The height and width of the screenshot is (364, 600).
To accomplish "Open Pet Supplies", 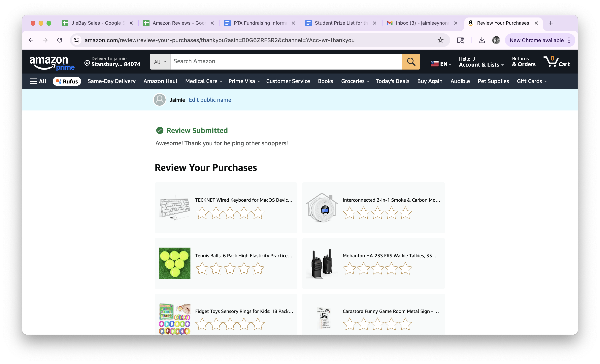I will pos(493,81).
